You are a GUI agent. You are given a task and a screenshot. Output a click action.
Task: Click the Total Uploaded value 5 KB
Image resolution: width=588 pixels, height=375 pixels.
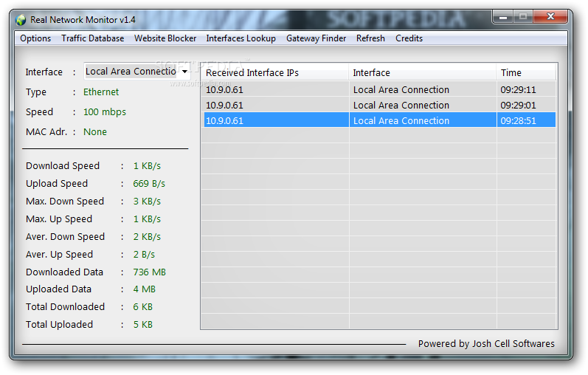143,324
